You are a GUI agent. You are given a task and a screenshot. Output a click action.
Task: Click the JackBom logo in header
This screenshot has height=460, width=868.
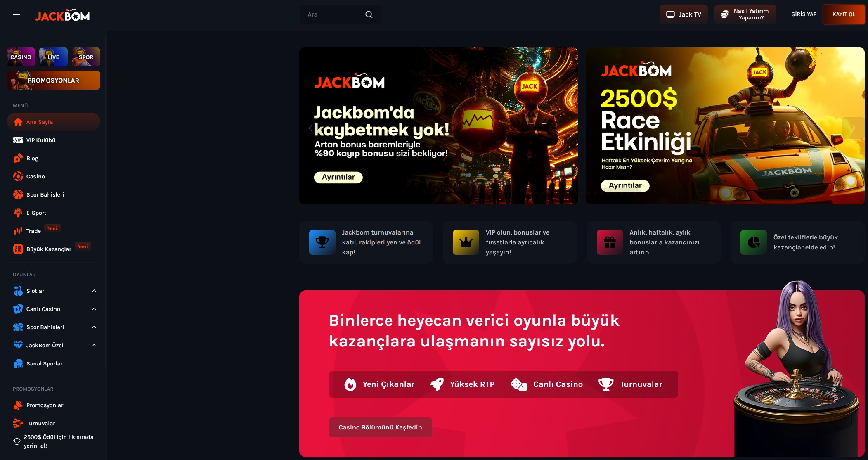click(x=62, y=15)
